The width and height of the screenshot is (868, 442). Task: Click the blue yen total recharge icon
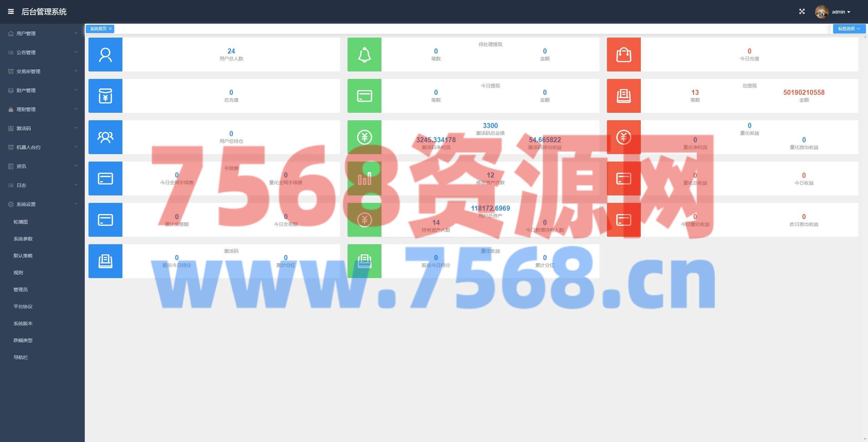click(105, 96)
